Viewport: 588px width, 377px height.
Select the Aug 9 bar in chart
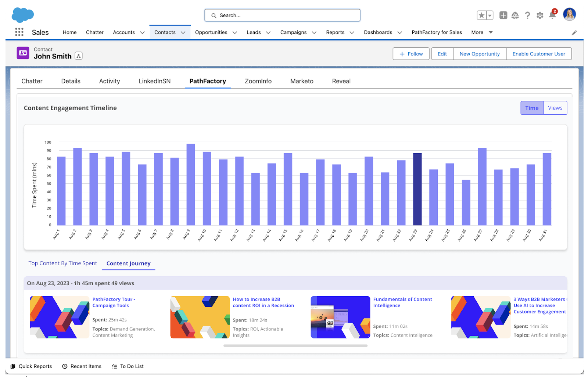coord(191,184)
